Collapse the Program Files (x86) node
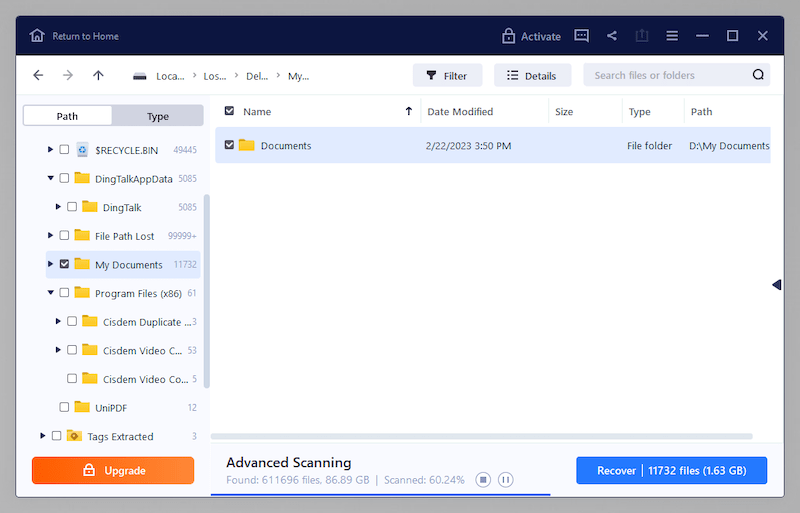The image size is (800, 513). 51,292
